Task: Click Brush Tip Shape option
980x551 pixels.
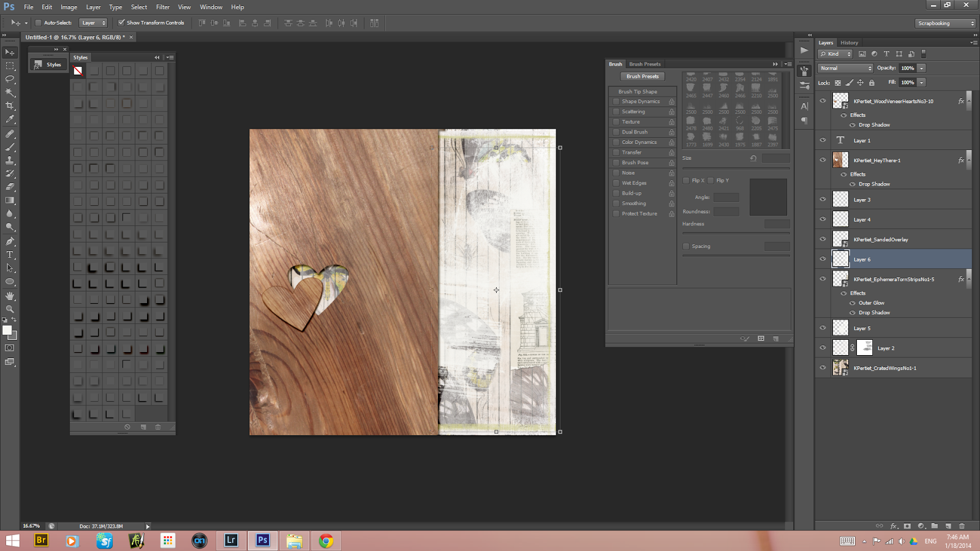Action: pos(637,91)
